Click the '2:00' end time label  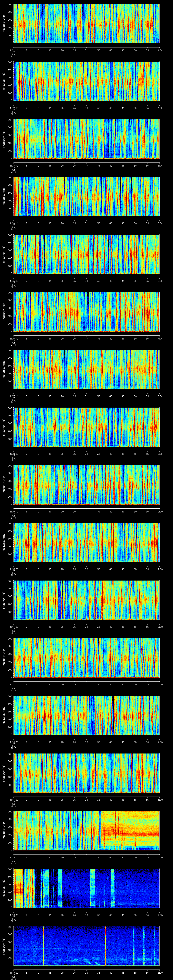160,50
